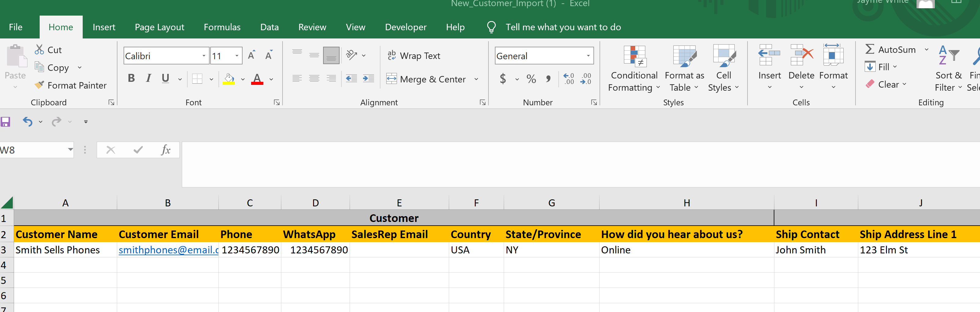Apply percent style format
Screen dimensions: 980x312
click(531, 79)
